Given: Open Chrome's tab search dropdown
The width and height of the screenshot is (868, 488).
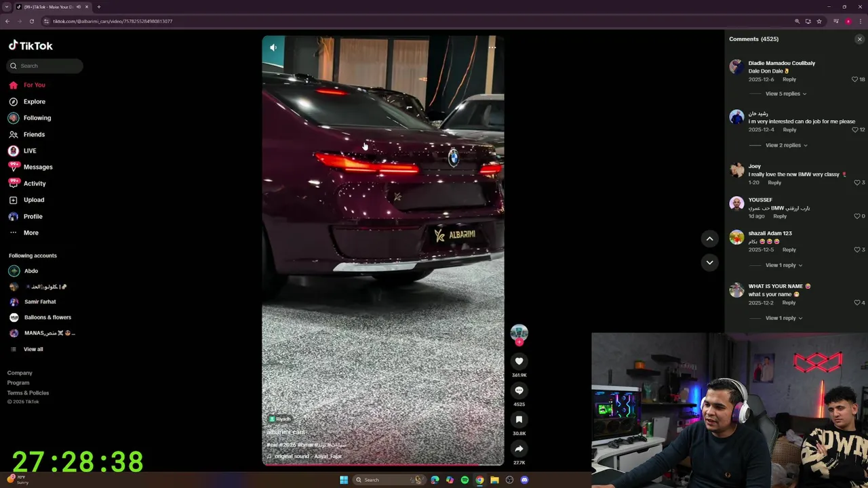Looking at the screenshot, I should coord(6,7).
